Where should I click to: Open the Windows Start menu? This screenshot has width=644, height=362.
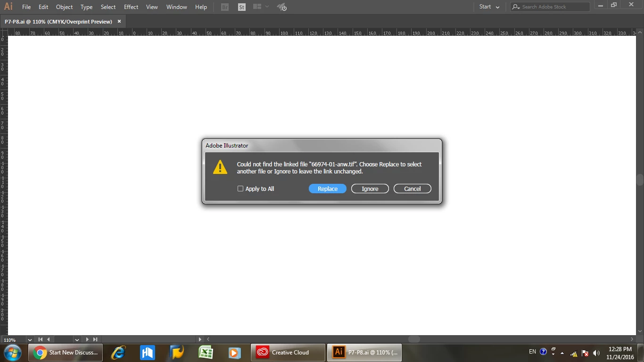click(x=13, y=353)
